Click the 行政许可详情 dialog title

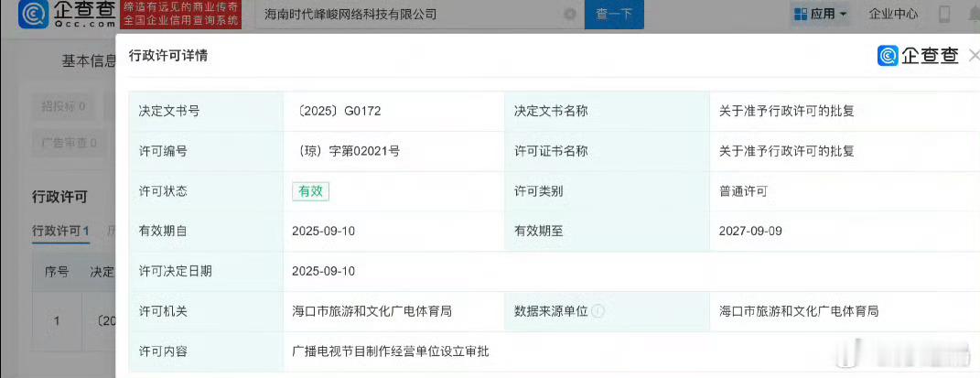click(168, 56)
